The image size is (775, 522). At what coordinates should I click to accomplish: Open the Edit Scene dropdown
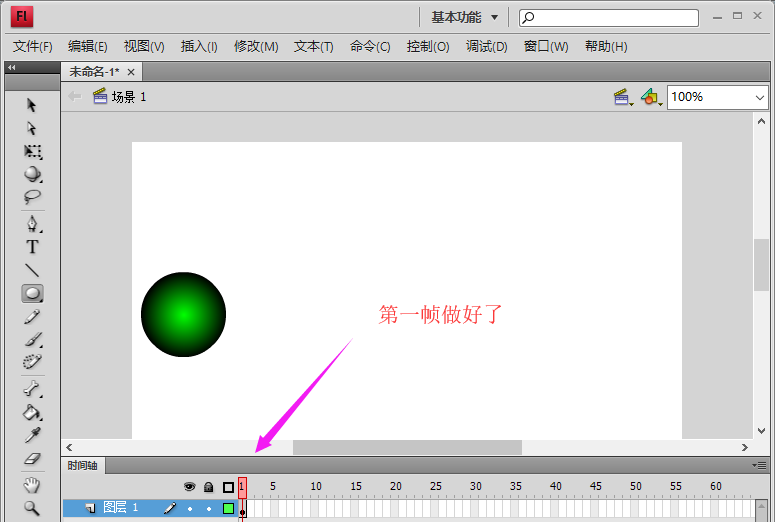click(x=623, y=97)
